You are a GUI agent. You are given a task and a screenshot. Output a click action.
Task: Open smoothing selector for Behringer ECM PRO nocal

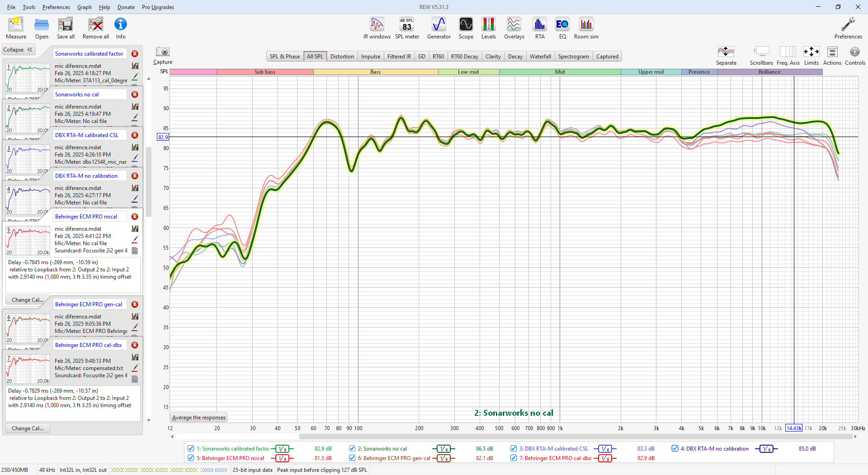point(282,458)
